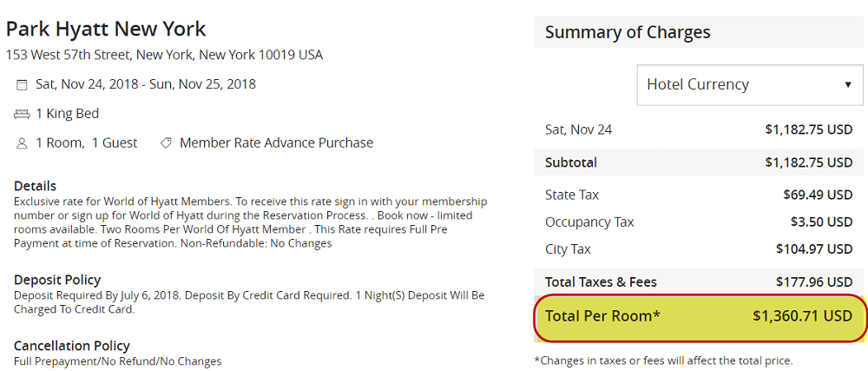Click the rate tag icon
The image size is (868, 371).
165,143
